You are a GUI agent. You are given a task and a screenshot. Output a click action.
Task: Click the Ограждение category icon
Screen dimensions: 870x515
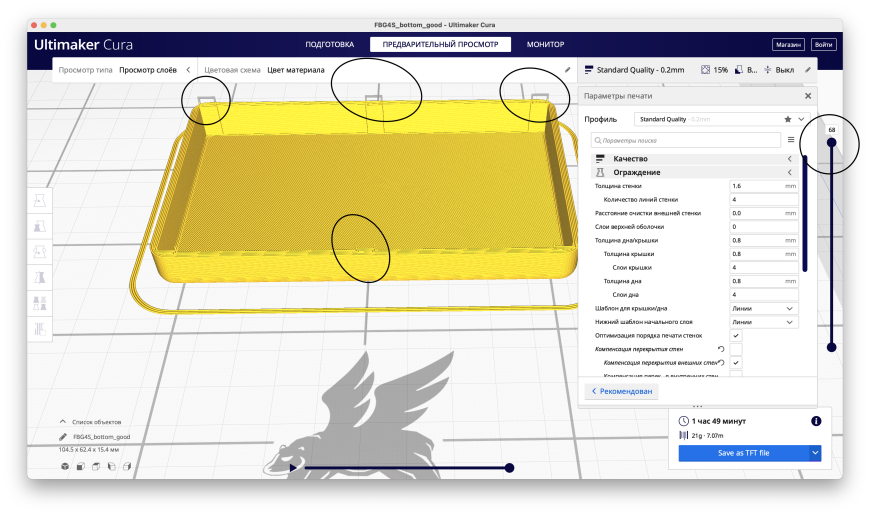tap(600, 173)
